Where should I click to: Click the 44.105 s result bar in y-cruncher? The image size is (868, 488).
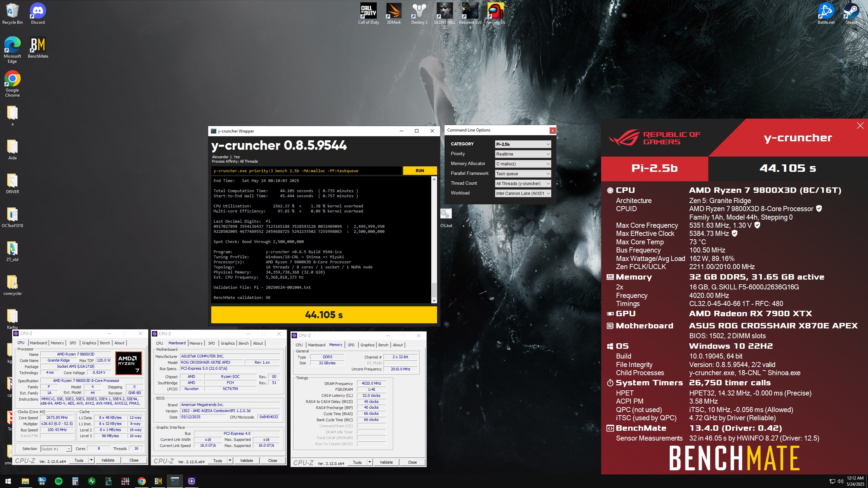[324, 315]
